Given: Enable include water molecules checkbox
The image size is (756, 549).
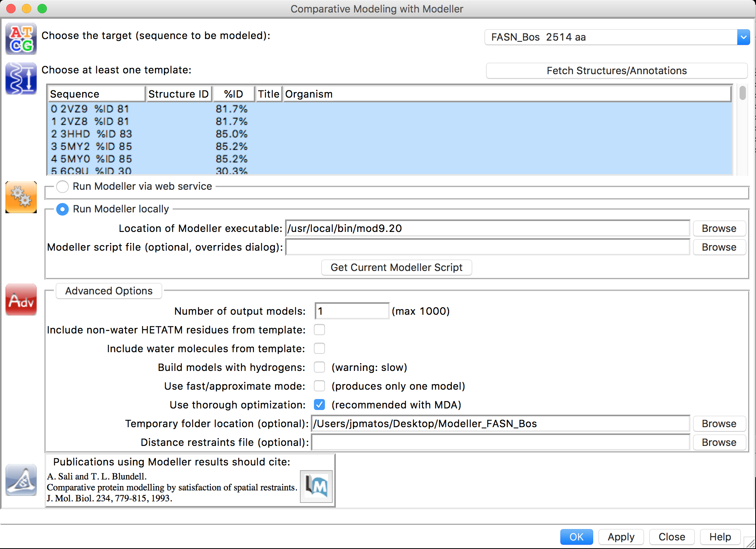Looking at the screenshot, I should pyautogui.click(x=319, y=348).
